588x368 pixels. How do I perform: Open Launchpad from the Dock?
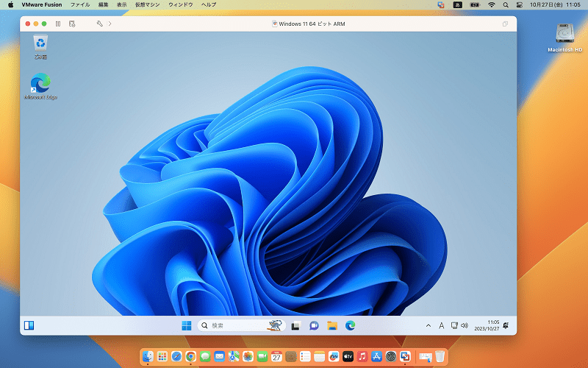click(162, 356)
